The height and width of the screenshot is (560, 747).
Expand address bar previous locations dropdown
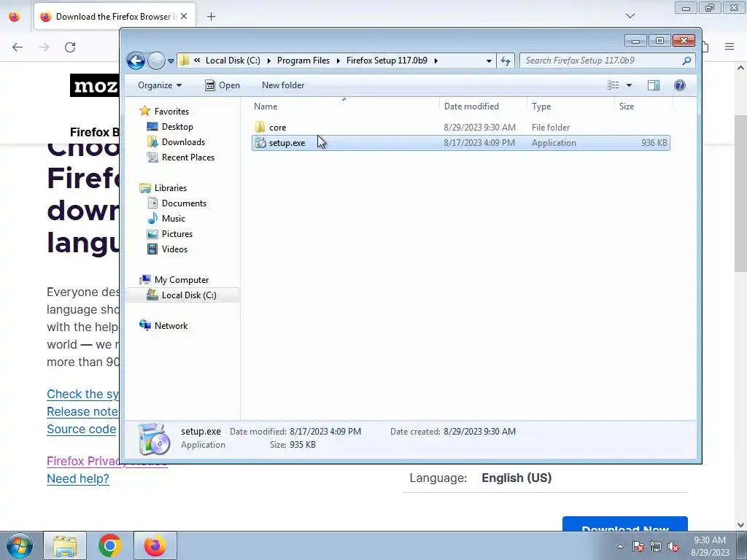(489, 61)
